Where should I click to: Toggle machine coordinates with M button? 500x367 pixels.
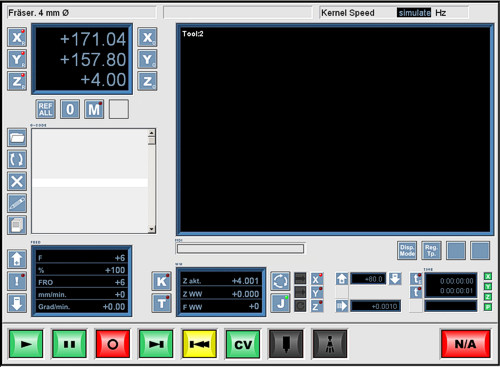point(94,109)
